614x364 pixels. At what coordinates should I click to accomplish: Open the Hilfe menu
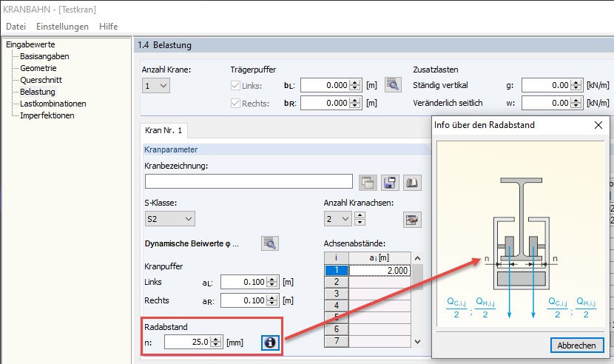pos(109,26)
